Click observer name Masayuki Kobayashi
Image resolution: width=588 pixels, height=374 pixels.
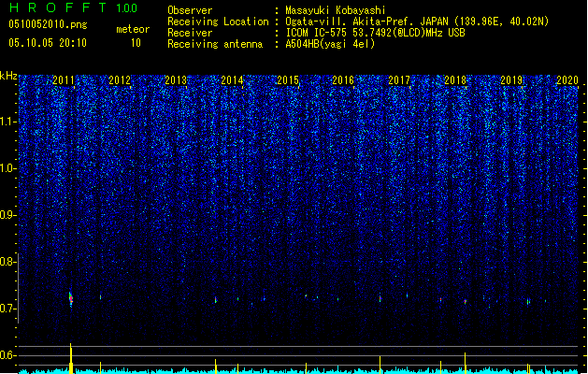[x=336, y=10]
